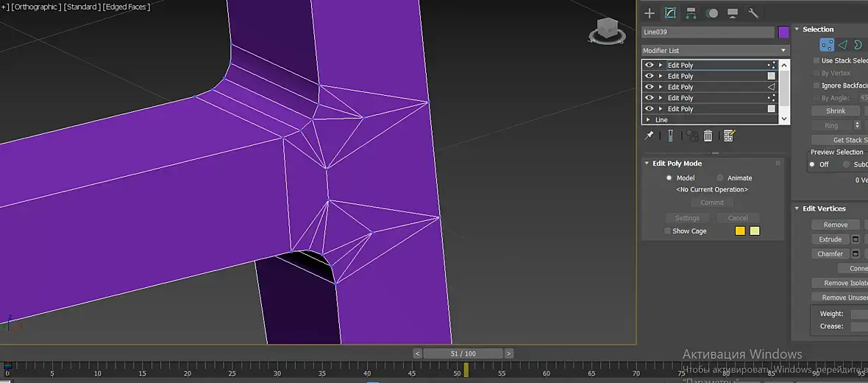Collapse the Edit Vertices rollout

[797, 208]
